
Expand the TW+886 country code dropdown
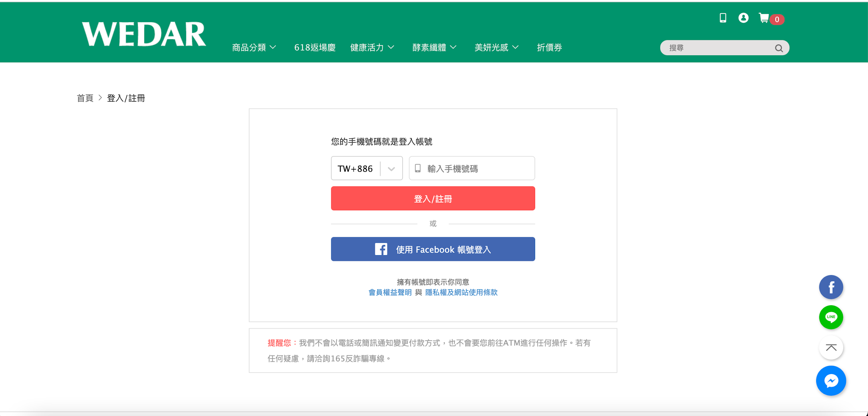pyautogui.click(x=367, y=168)
